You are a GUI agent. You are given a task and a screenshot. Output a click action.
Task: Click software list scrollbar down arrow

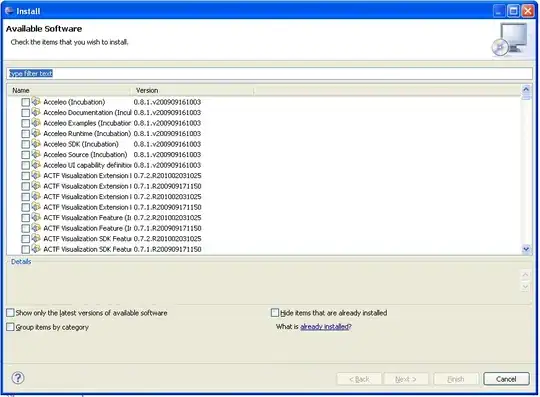526,249
